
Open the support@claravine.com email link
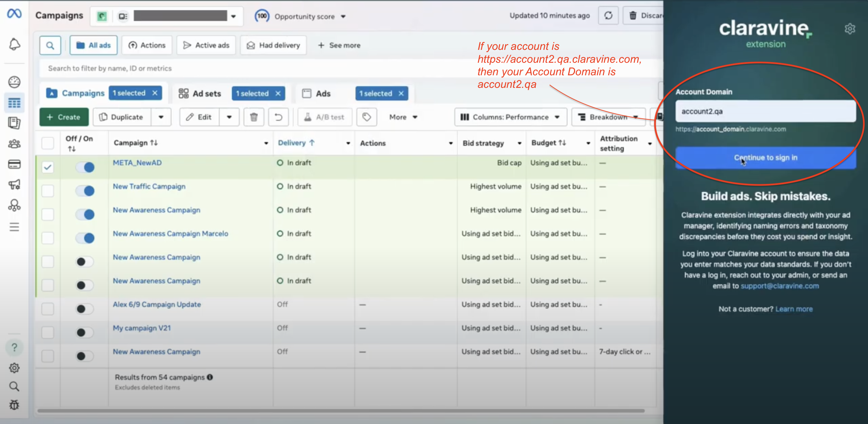click(780, 286)
